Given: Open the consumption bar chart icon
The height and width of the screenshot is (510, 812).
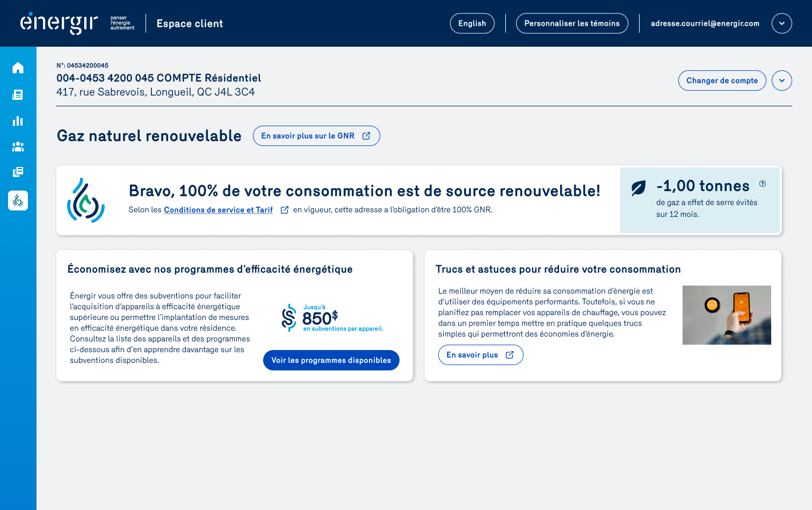Looking at the screenshot, I should click(18, 121).
